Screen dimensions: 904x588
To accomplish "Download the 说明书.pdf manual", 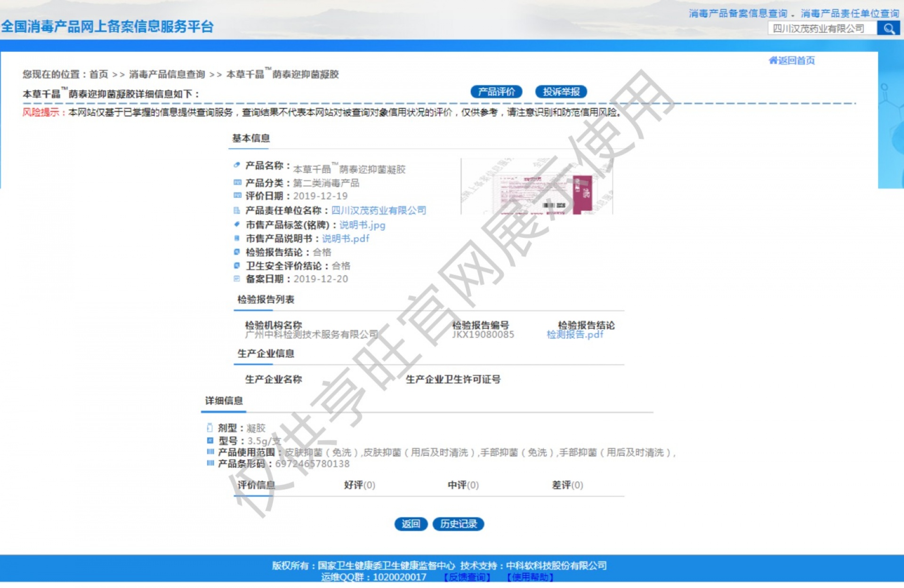I will 345,239.
